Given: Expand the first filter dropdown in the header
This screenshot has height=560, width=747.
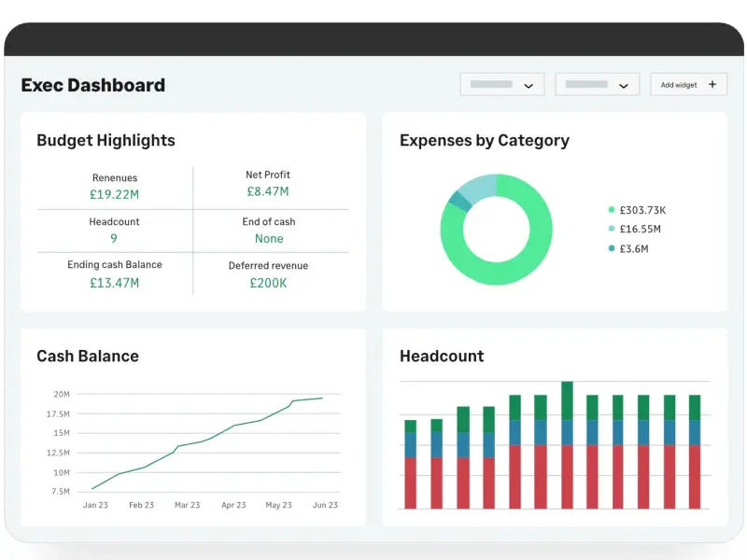Looking at the screenshot, I should coord(502,84).
